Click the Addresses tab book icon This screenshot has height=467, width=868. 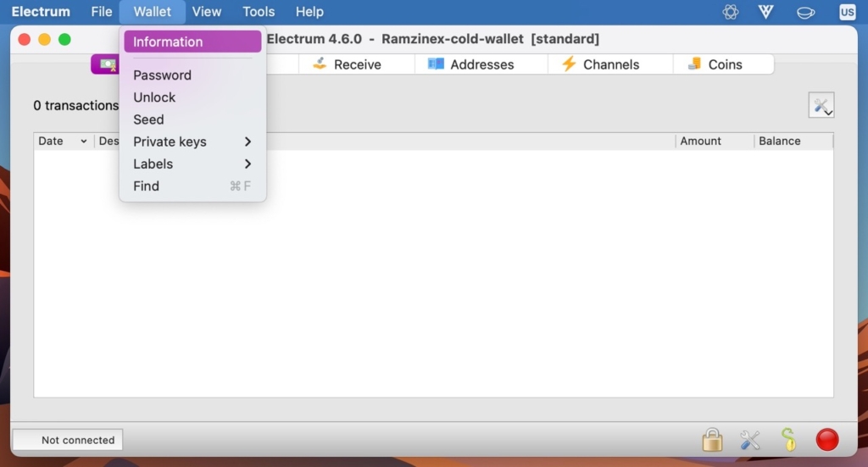(x=436, y=64)
